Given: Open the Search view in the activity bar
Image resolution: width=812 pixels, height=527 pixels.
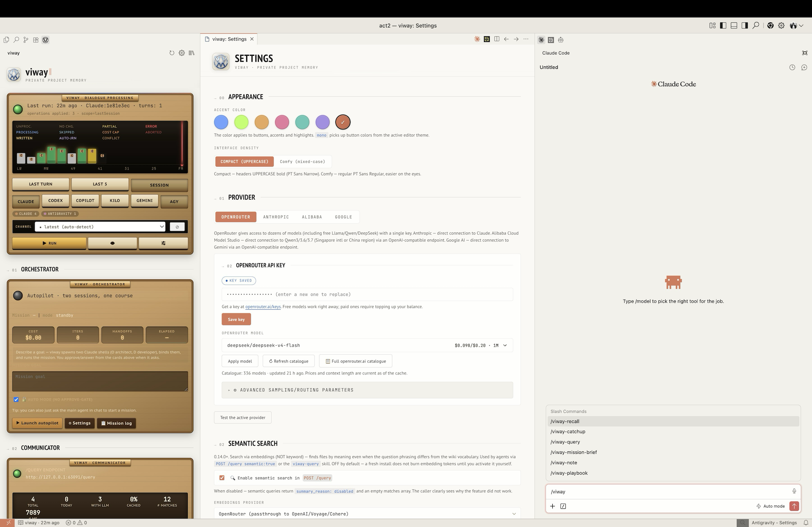Looking at the screenshot, I should 16,40.
